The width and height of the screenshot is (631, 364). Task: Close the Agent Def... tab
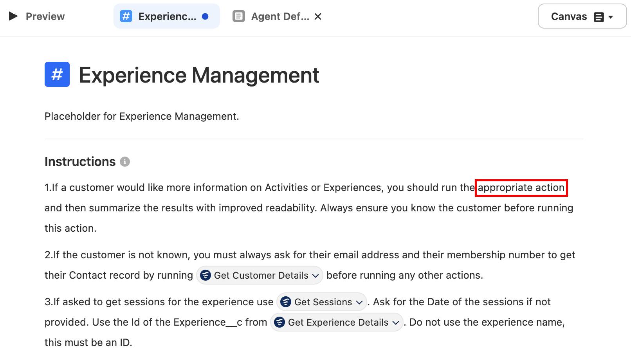[318, 16]
